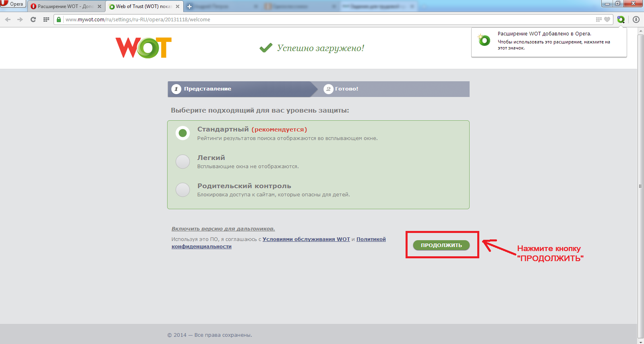The width and height of the screenshot is (644, 344).
Task: Click the green padlock security icon
Action: 59,19
